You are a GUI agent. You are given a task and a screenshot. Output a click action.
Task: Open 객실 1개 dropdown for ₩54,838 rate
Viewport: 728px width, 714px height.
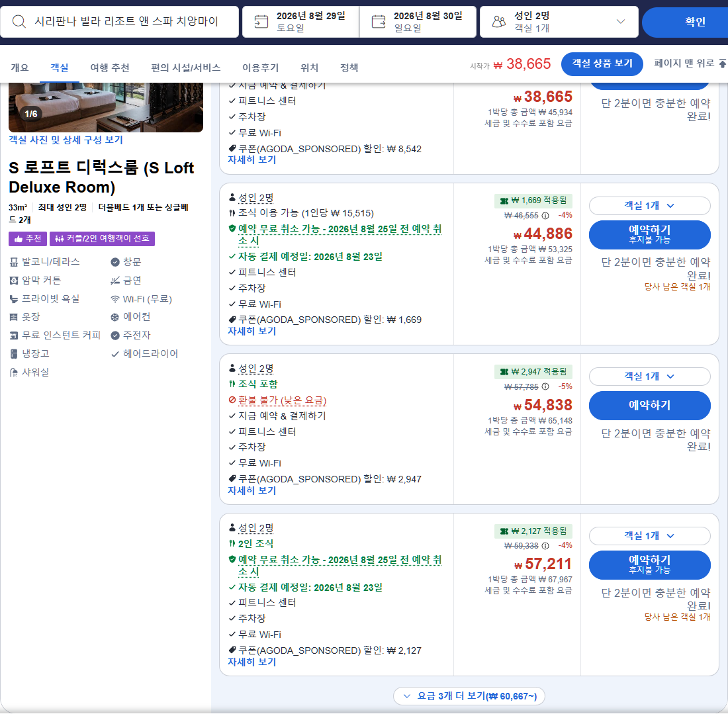point(649,377)
